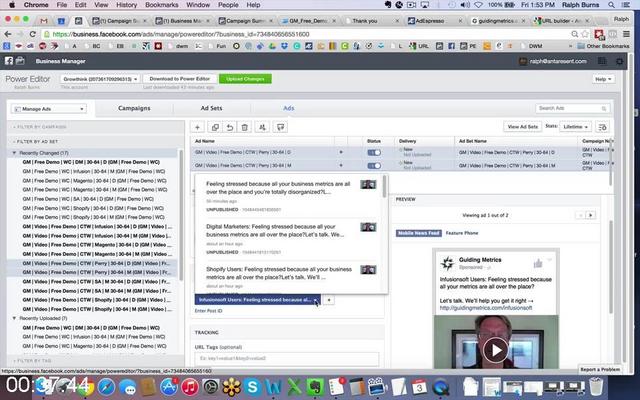Collapse the Recently Uploaded (7) group
Screen dimensions: 640x400
click(14, 318)
